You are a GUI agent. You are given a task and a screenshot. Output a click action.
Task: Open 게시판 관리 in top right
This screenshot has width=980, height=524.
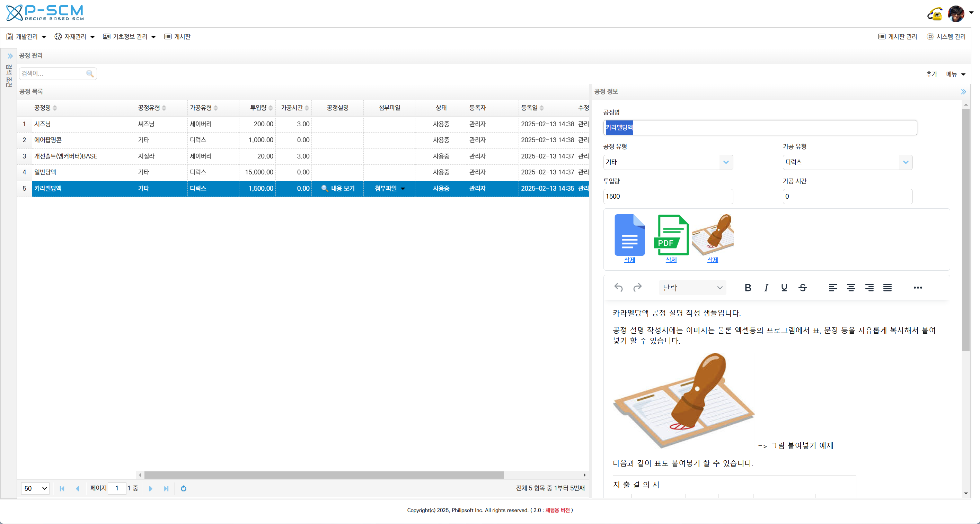click(898, 36)
